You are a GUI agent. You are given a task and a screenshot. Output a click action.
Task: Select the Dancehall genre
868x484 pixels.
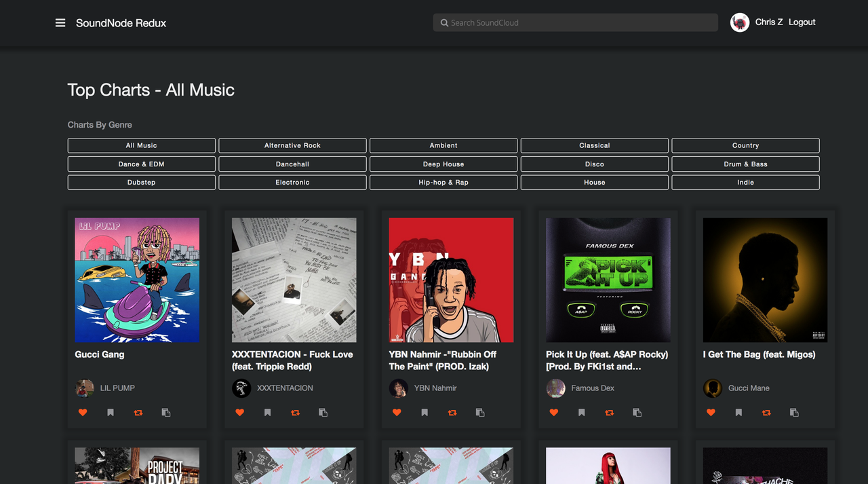[292, 164]
